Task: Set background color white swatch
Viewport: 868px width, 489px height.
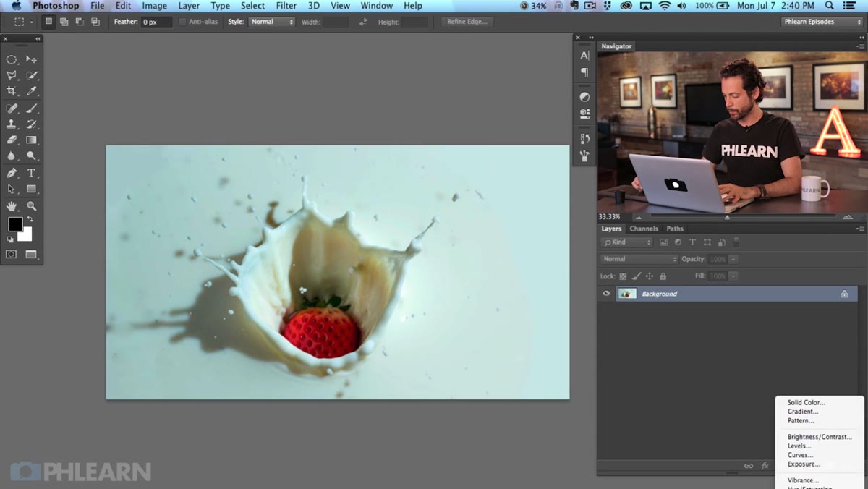Action: 27,236
